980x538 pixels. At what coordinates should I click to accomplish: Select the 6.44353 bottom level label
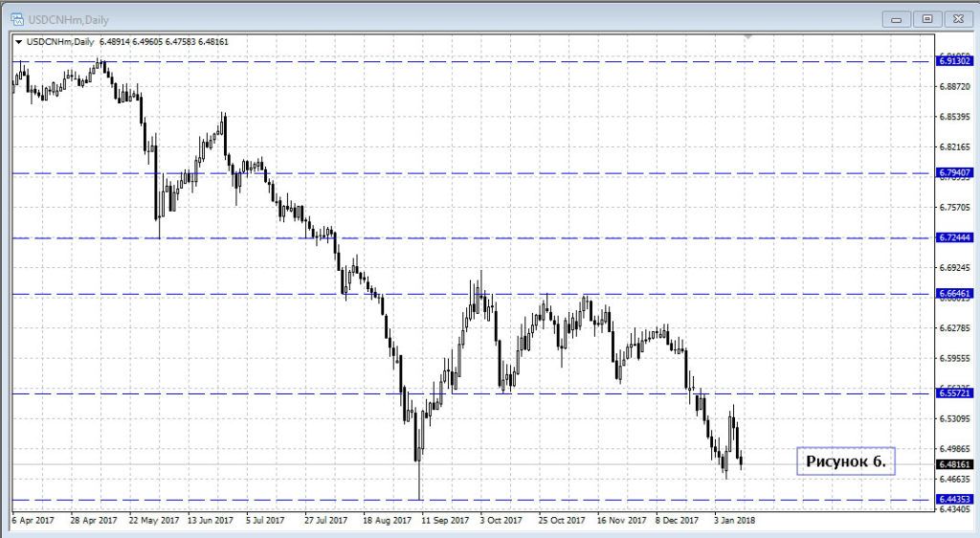click(955, 500)
